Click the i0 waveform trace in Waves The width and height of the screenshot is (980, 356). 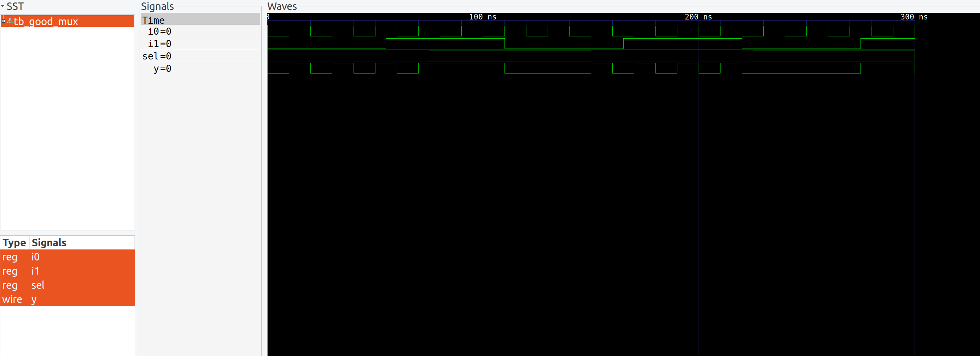419,31
